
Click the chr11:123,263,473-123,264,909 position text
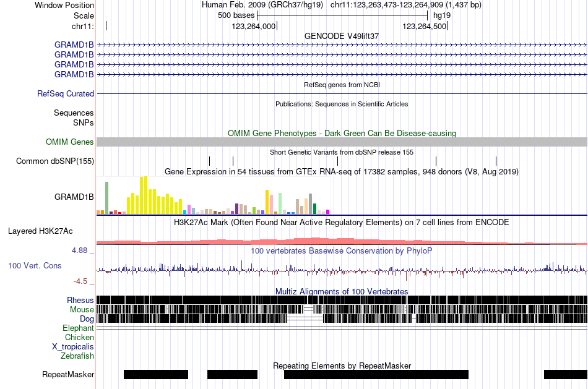387,5
